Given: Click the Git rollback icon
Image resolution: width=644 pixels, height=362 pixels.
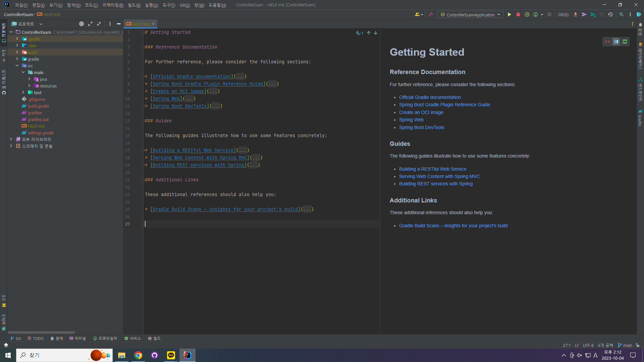Looking at the screenshot, I should click(x=610, y=14).
